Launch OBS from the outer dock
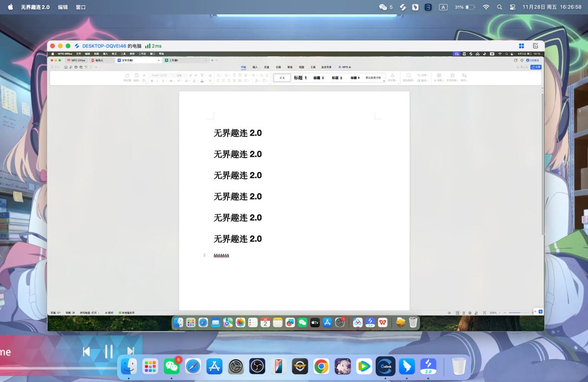The image size is (588, 382). (257, 367)
